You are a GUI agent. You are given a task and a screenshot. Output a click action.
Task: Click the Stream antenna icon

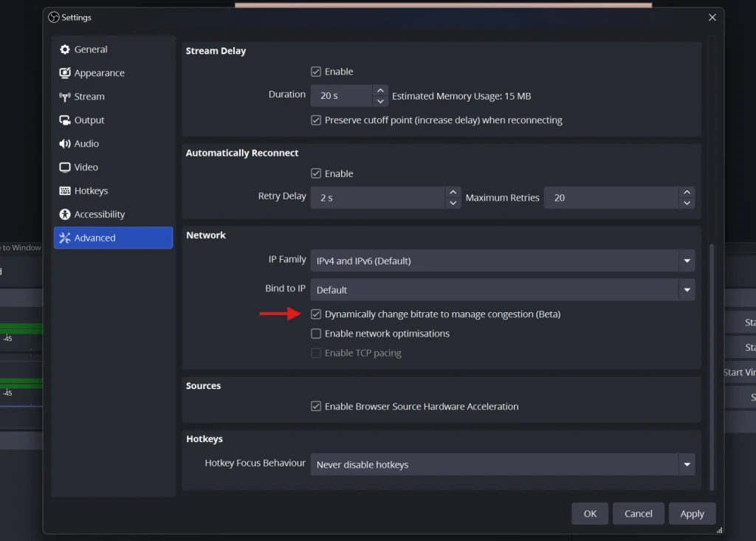point(65,97)
